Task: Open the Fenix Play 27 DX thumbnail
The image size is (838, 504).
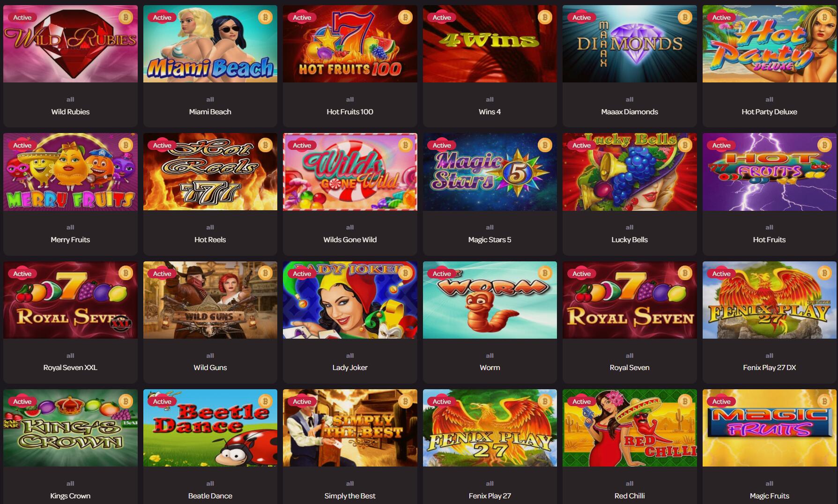Action: point(769,300)
